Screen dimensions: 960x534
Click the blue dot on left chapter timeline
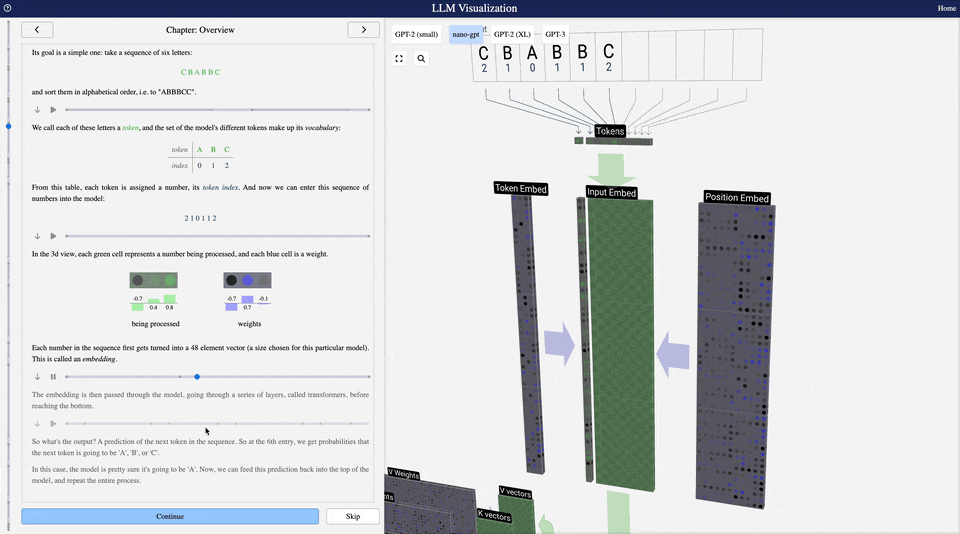pyautogui.click(x=9, y=126)
